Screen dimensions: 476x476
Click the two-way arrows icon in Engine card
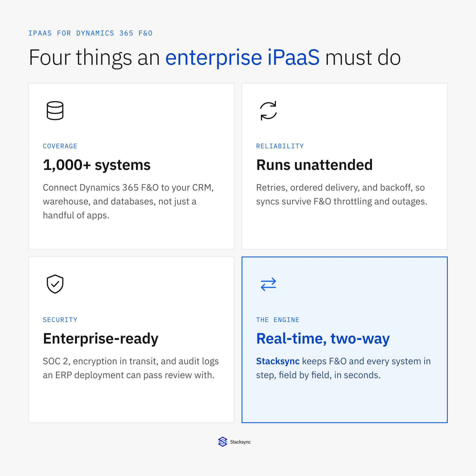coord(268,284)
